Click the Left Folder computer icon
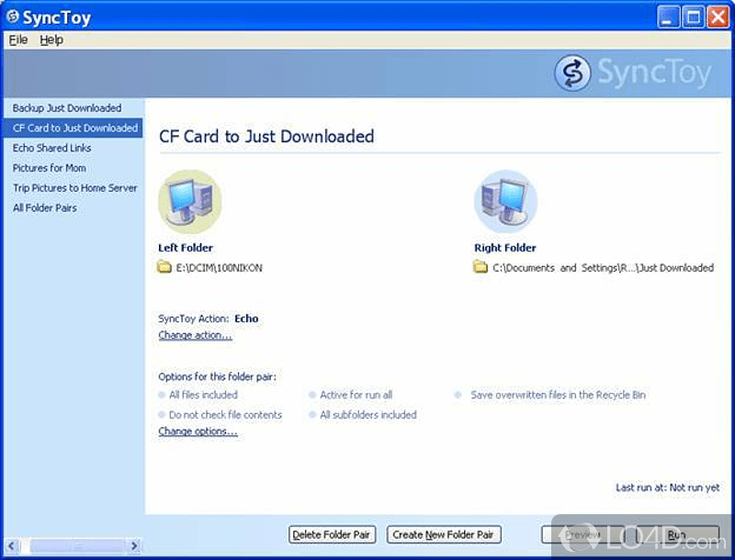The width and height of the screenshot is (735, 560). 190,202
